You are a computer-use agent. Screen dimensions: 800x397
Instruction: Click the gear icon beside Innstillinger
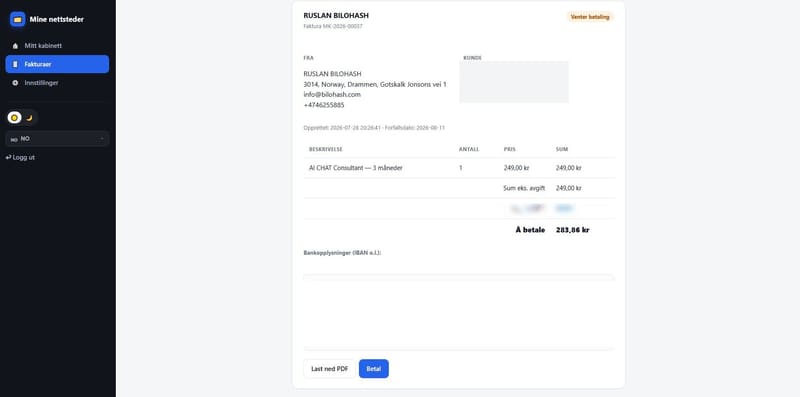coord(15,83)
